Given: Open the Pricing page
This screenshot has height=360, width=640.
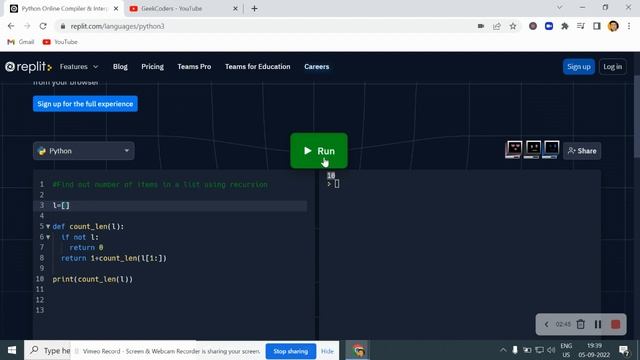Looking at the screenshot, I should coord(152,67).
